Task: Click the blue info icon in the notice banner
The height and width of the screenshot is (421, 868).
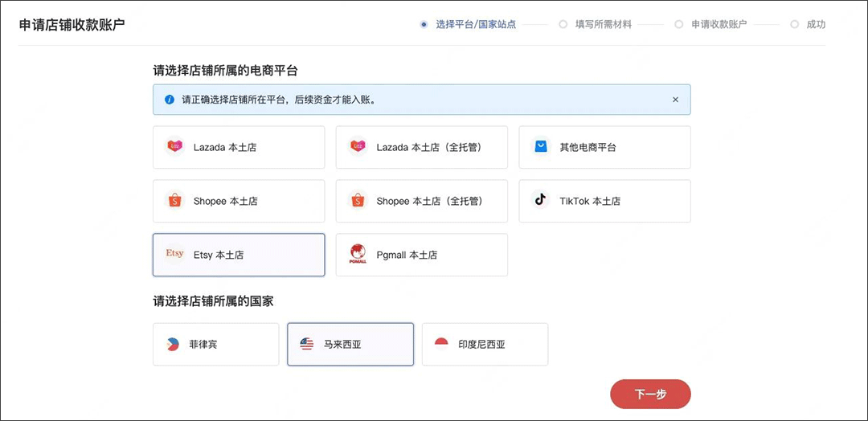Action: point(170,100)
